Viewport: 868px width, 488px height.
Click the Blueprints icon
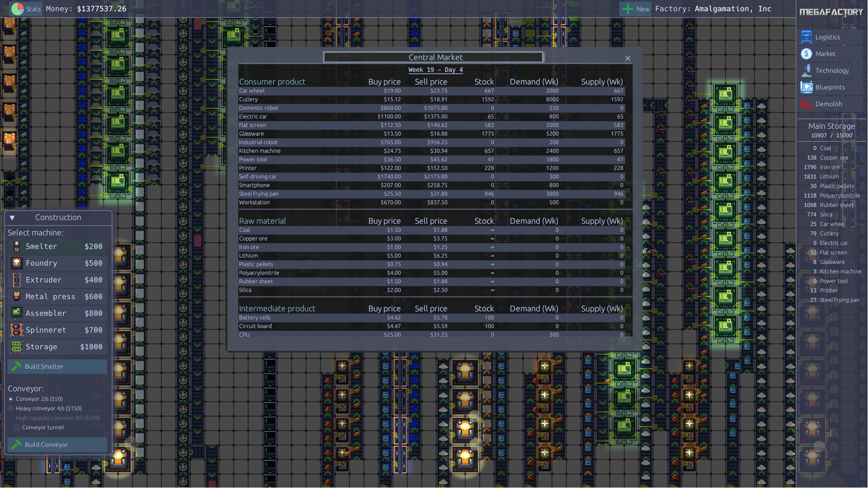click(807, 87)
